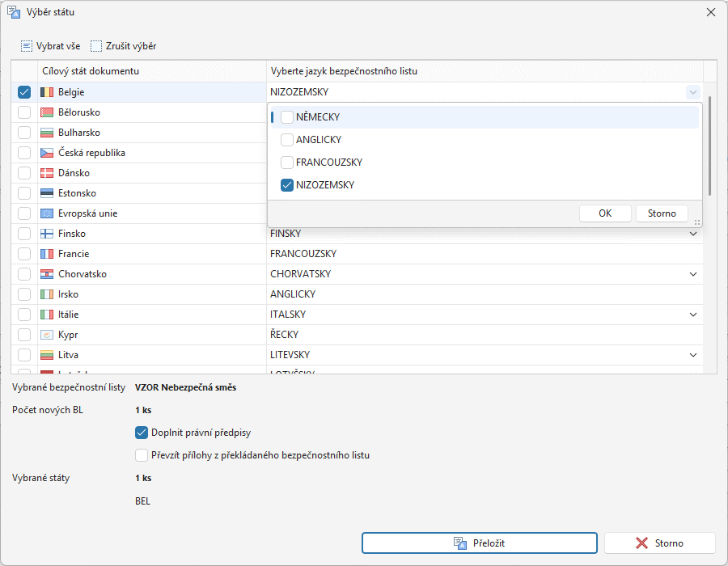The image size is (728, 566).
Task: Click the ŘECKY language cell for Kypr
Action: (x=485, y=335)
